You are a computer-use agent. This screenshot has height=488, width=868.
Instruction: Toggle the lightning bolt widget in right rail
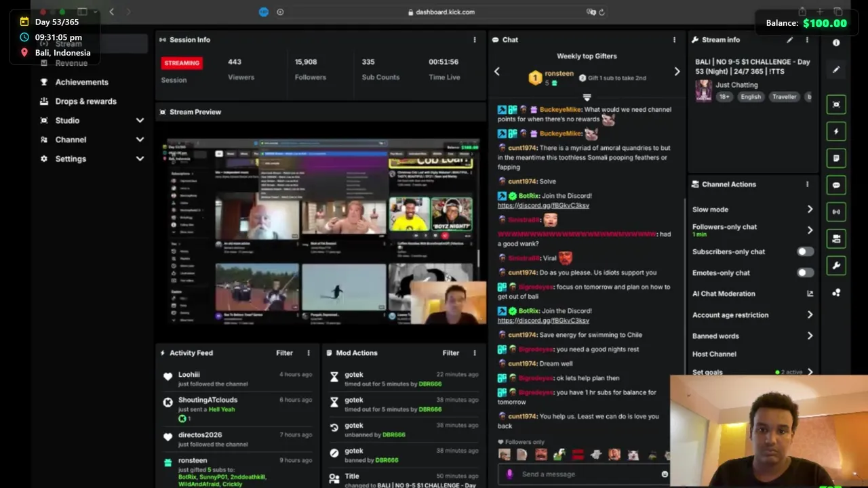pyautogui.click(x=836, y=131)
